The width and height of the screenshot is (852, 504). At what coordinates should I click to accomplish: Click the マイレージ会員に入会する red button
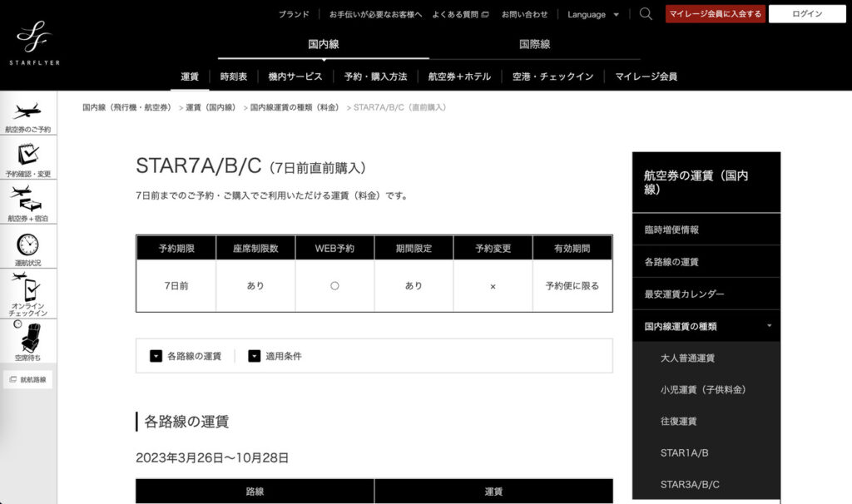[715, 14]
